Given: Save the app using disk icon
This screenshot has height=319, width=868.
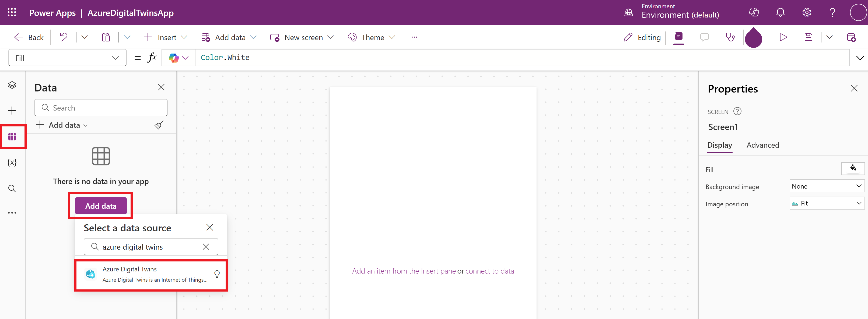Looking at the screenshot, I should coord(808,37).
